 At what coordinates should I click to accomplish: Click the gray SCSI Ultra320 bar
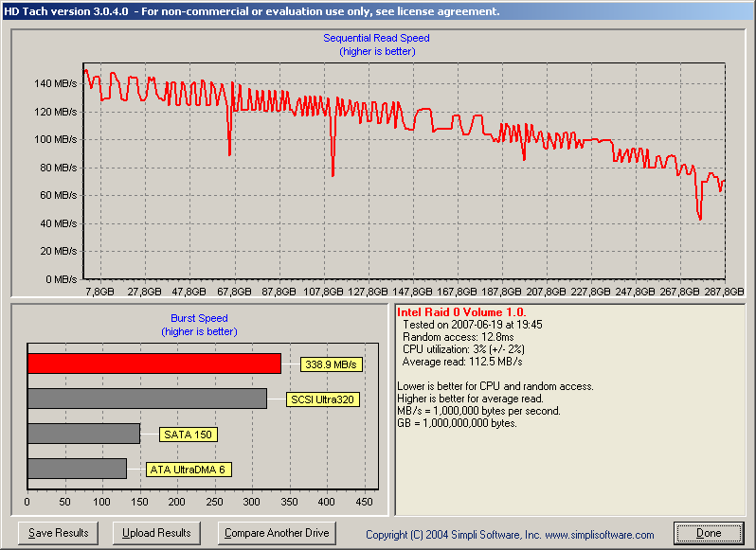147,399
